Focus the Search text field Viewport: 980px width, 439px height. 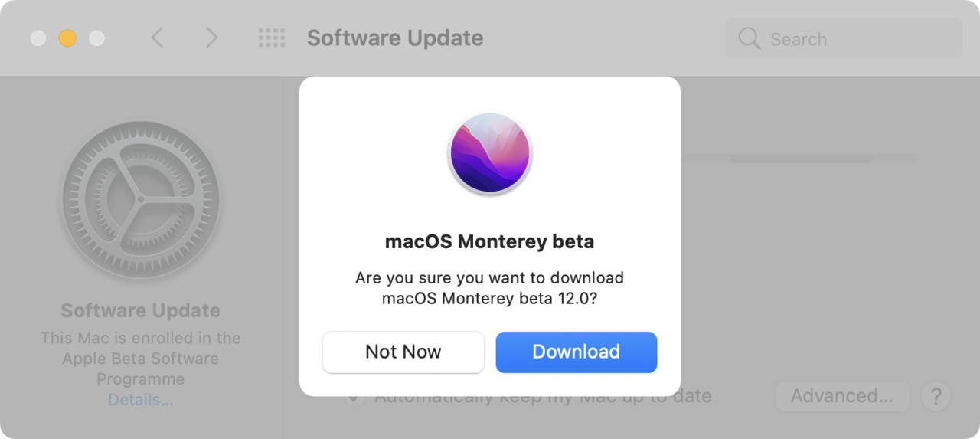coord(843,38)
